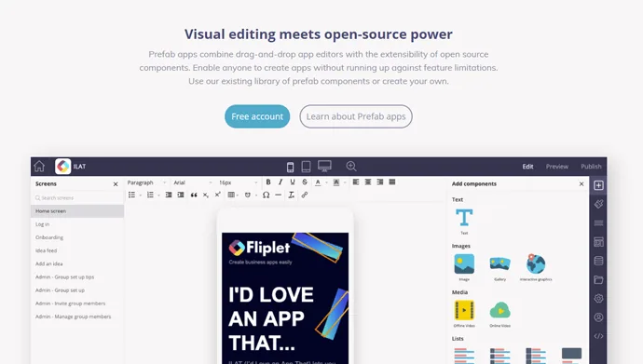Close the Screens panel
Viewport: 643px width, 364px height.
116,184
